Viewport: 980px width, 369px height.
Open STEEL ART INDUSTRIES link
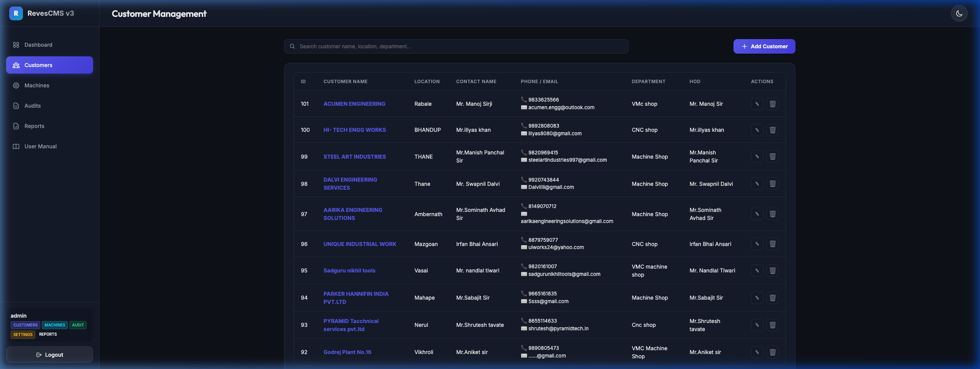click(354, 157)
